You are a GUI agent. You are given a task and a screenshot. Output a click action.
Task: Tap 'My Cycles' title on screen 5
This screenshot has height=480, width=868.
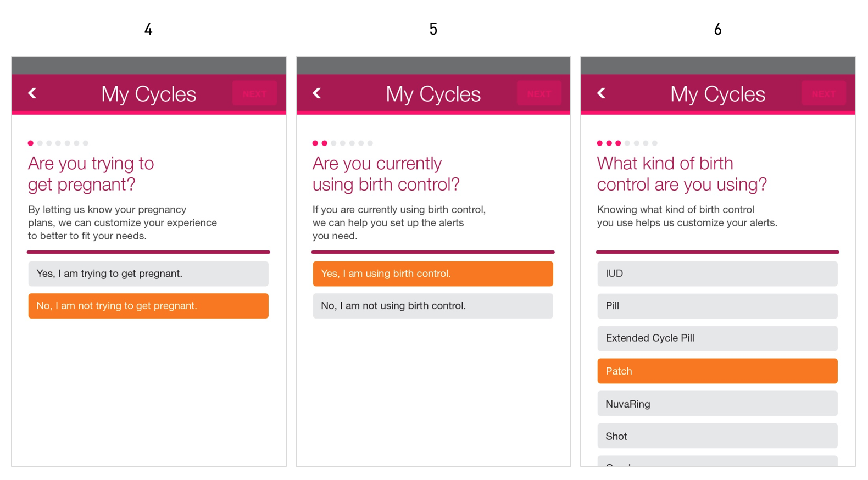click(433, 94)
